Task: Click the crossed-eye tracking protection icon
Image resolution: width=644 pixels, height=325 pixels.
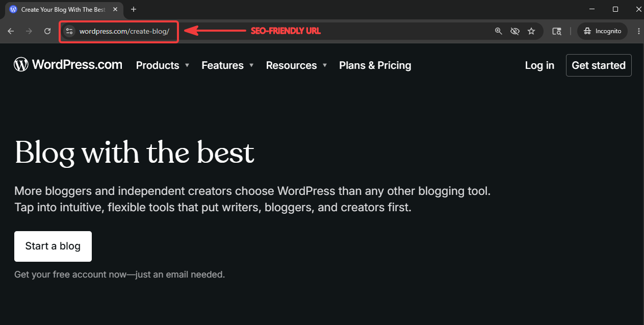Action: click(515, 31)
